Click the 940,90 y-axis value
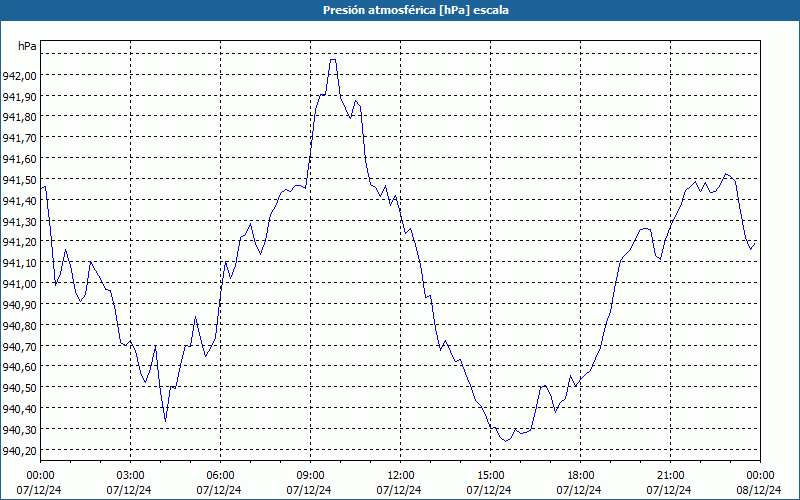Viewport: 800px width, 500px height. coord(19,305)
